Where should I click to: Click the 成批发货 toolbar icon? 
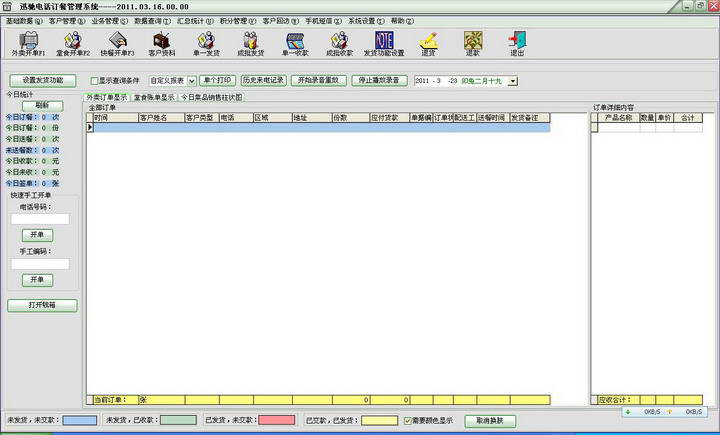(x=251, y=44)
